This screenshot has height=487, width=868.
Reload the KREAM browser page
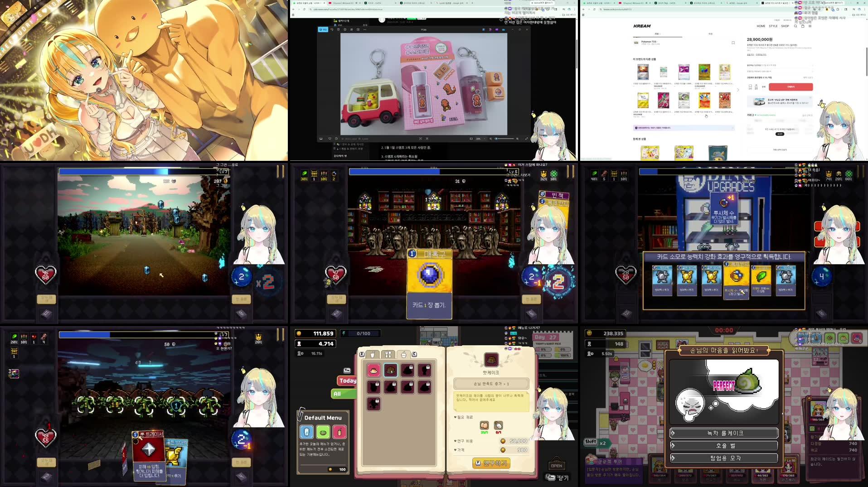pos(595,9)
